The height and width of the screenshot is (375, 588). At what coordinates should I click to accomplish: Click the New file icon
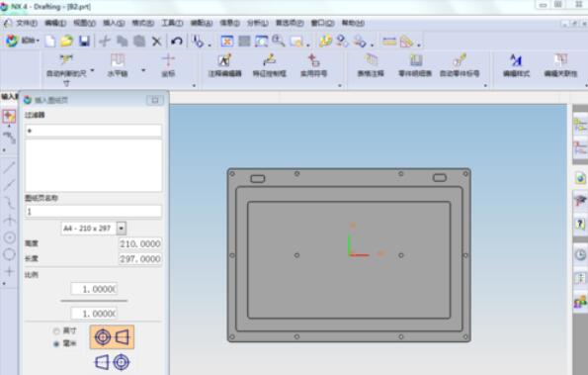point(49,41)
